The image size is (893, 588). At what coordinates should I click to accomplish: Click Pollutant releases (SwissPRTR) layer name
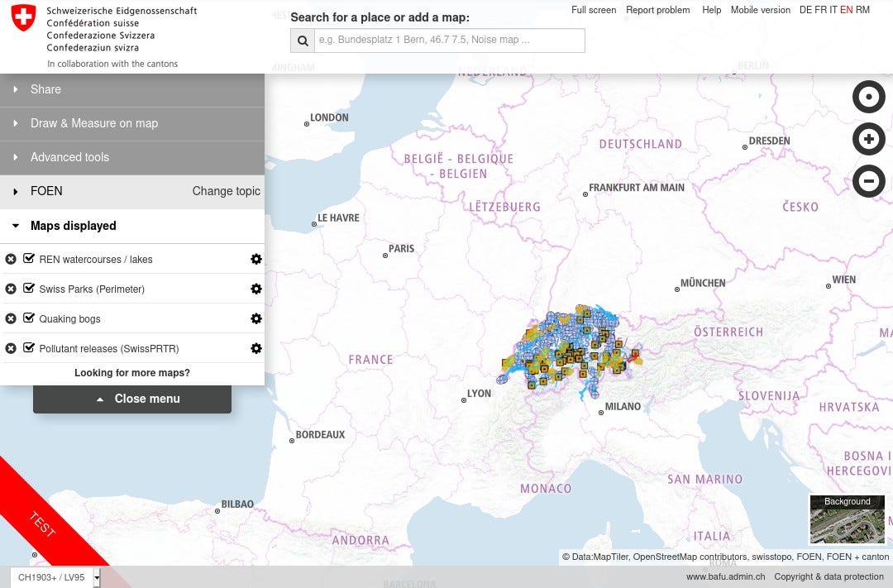coord(109,348)
